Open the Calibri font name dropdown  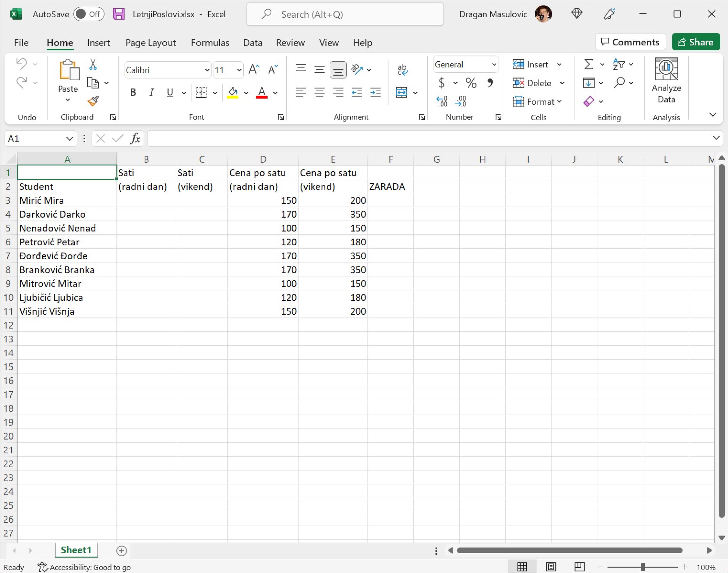pyautogui.click(x=207, y=70)
